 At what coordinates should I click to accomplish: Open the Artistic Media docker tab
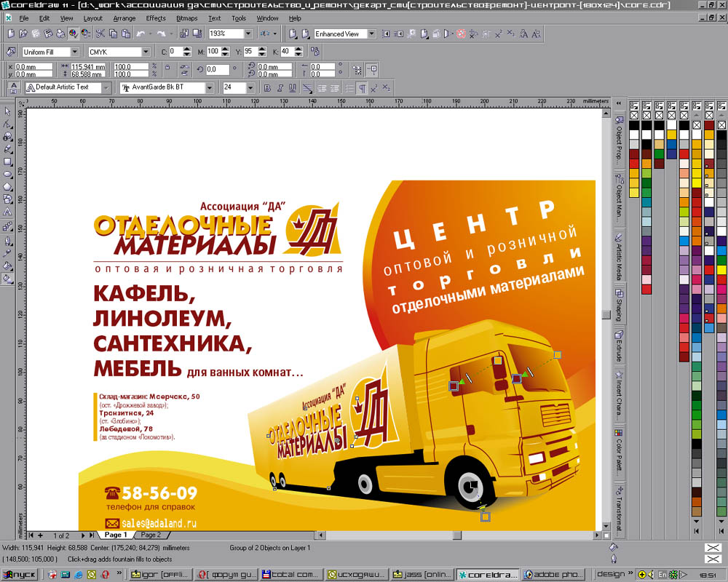pos(619,257)
